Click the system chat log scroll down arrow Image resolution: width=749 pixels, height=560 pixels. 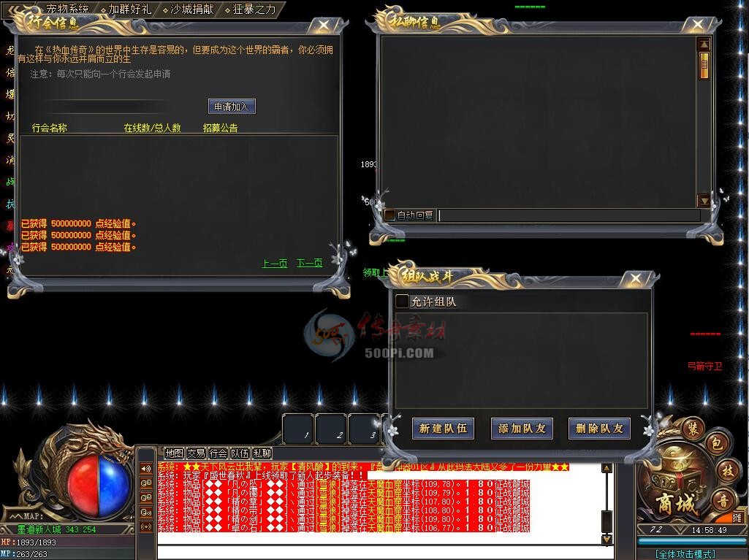[x=607, y=540]
